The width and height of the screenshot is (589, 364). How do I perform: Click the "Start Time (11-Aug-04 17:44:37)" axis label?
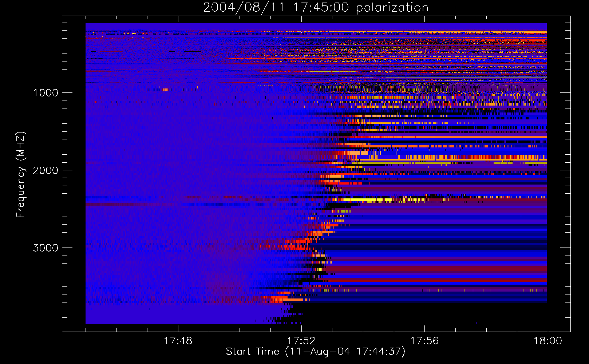click(x=316, y=352)
